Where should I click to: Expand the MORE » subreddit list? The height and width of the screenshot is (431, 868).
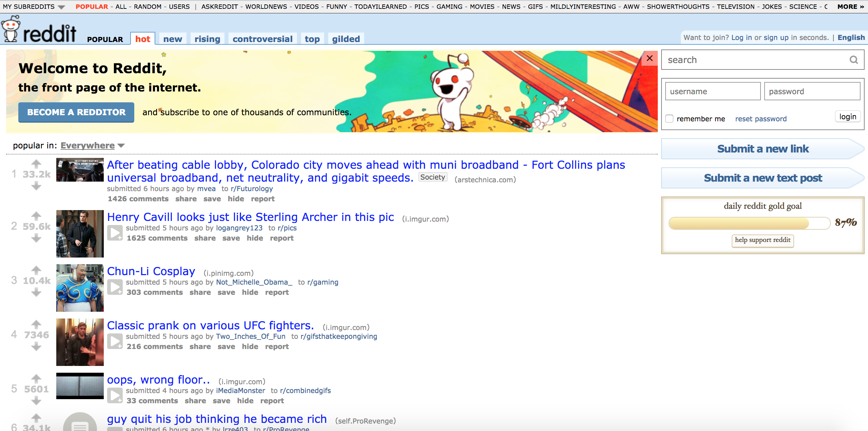click(851, 6)
